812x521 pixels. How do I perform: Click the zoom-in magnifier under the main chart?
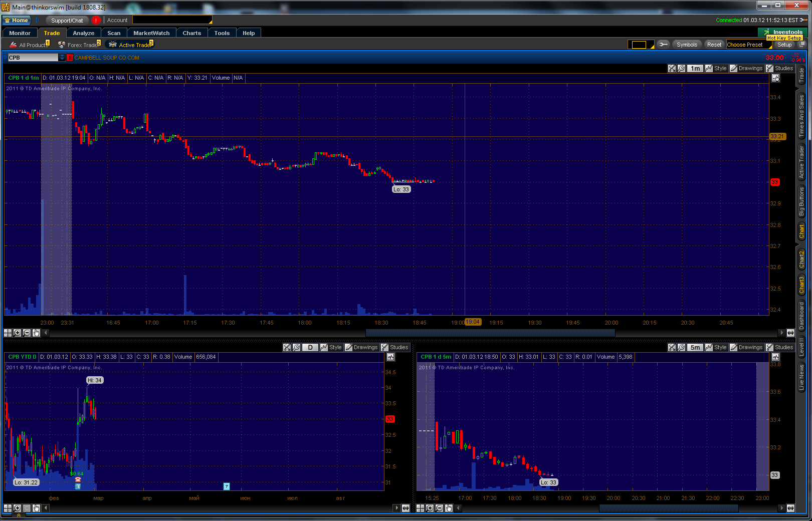pos(18,333)
